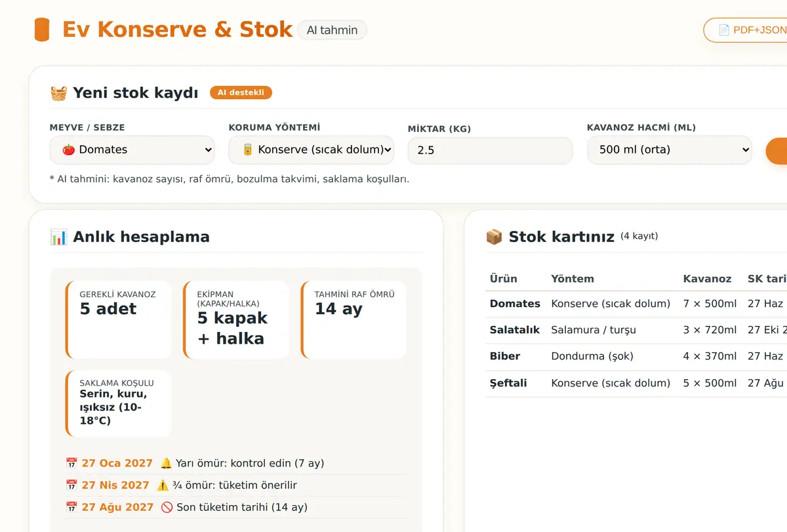This screenshot has width=787, height=532.
Task: Click the Son tüketim tarihi (14 ay) text
Action: [x=242, y=507]
